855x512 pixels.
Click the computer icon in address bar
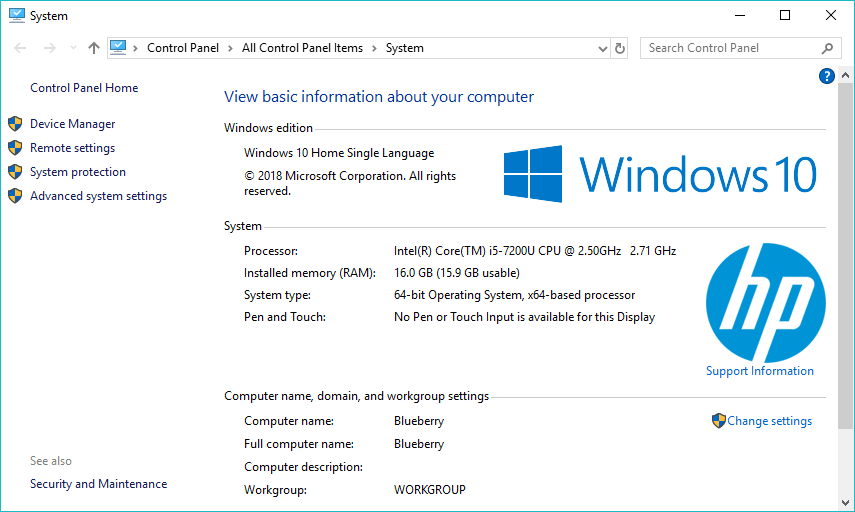[x=119, y=47]
